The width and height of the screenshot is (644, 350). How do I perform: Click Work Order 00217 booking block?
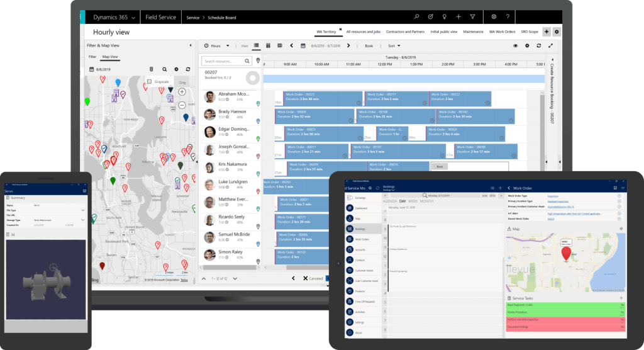pos(396,99)
